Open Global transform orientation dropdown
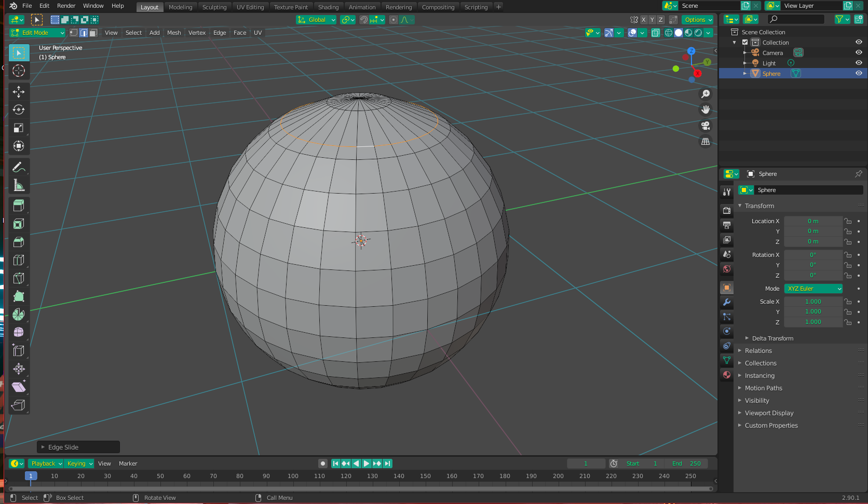This screenshot has height=504, width=868. pos(316,20)
